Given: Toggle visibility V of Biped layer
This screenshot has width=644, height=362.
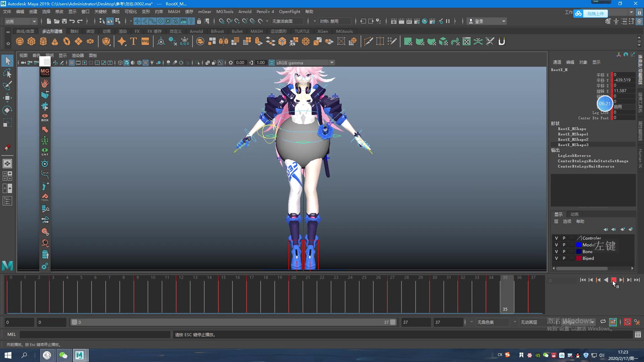Looking at the screenshot, I should tap(556, 258).
